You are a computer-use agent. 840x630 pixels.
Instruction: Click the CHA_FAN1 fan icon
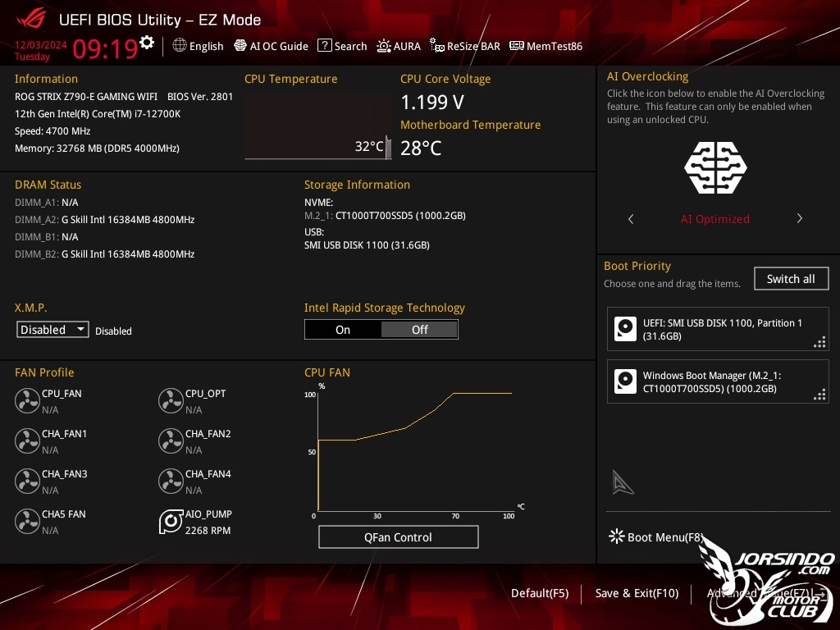(x=27, y=441)
